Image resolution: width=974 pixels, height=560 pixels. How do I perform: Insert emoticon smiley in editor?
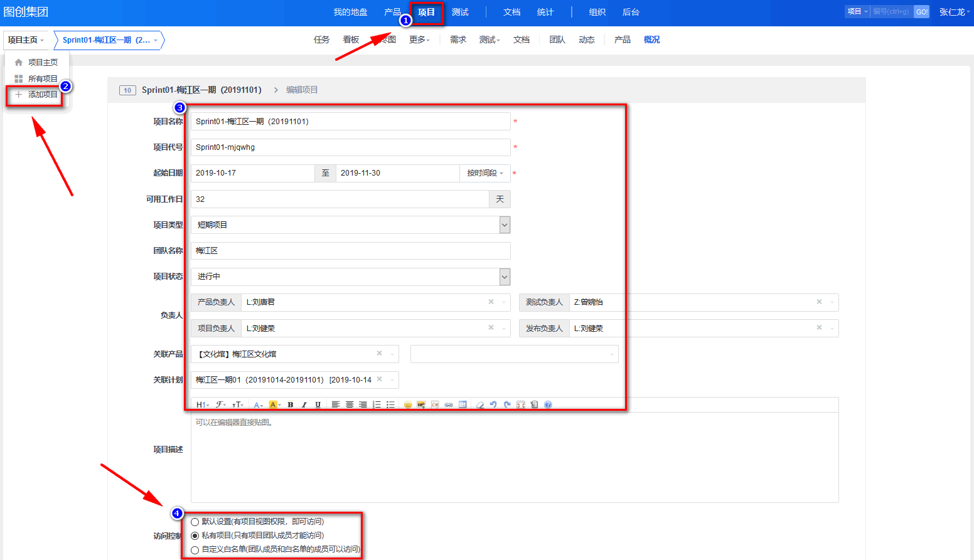click(x=408, y=405)
